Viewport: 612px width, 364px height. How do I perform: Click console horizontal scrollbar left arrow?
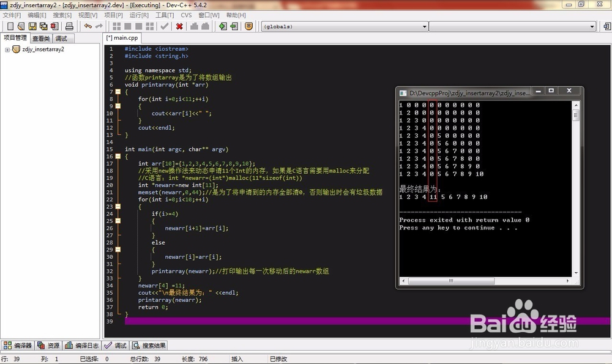coord(403,281)
